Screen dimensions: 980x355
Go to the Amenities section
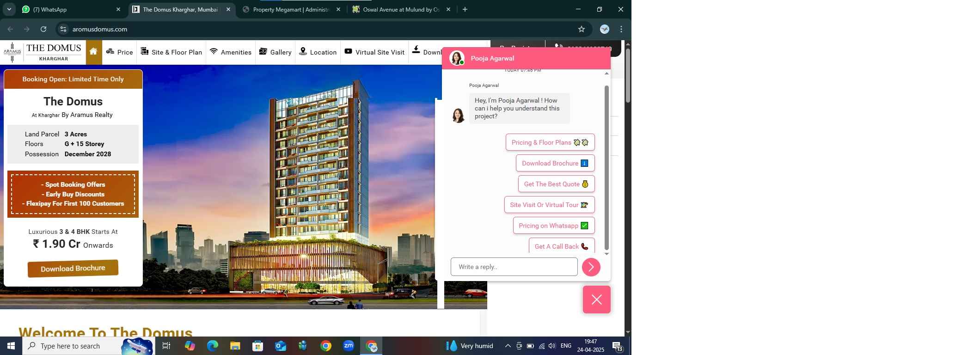231,52
